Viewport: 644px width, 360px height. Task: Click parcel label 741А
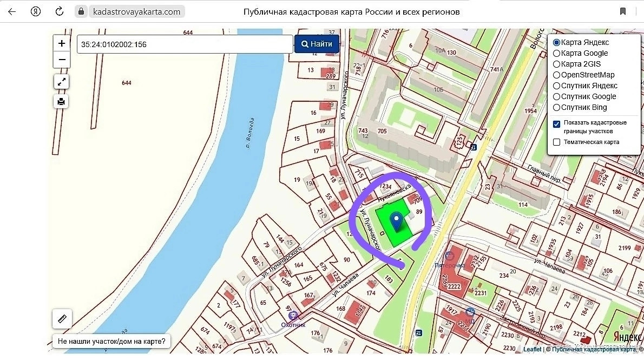coord(497,69)
